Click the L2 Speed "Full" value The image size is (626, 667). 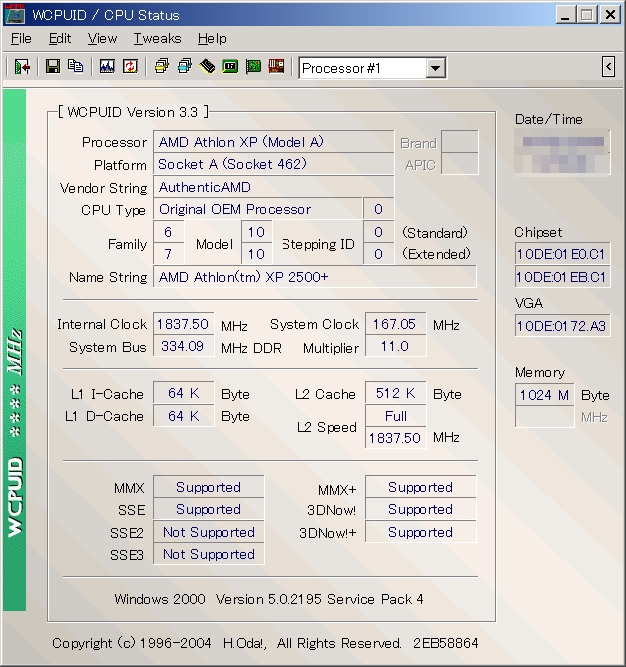pos(395,416)
